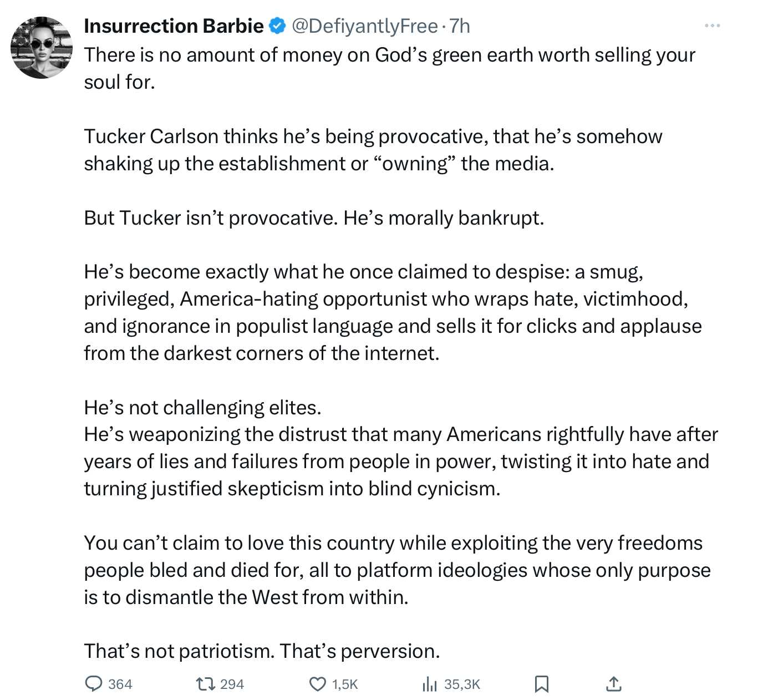Click the line "That's not patriotism. That's perversion."
This screenshot has width=768, height=700.
[262, 651]
